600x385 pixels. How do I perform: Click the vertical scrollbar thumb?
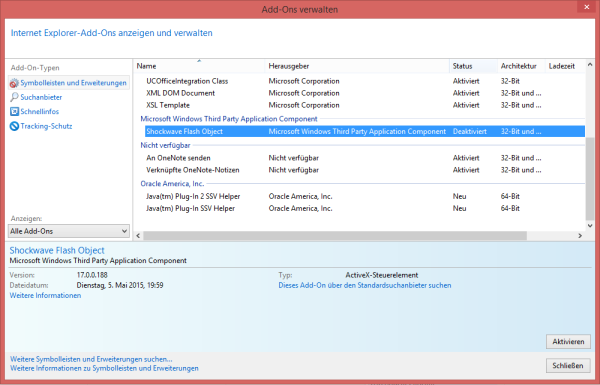point(590,179)
